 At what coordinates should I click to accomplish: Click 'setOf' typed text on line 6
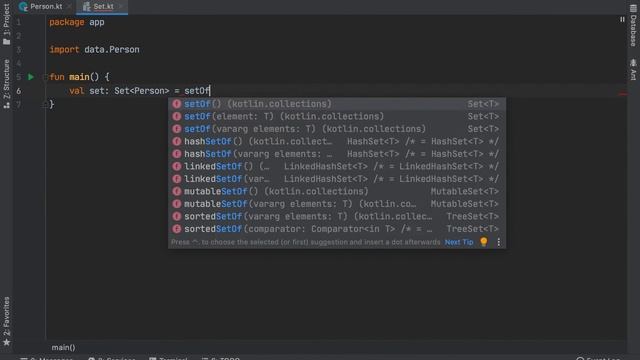197,91
